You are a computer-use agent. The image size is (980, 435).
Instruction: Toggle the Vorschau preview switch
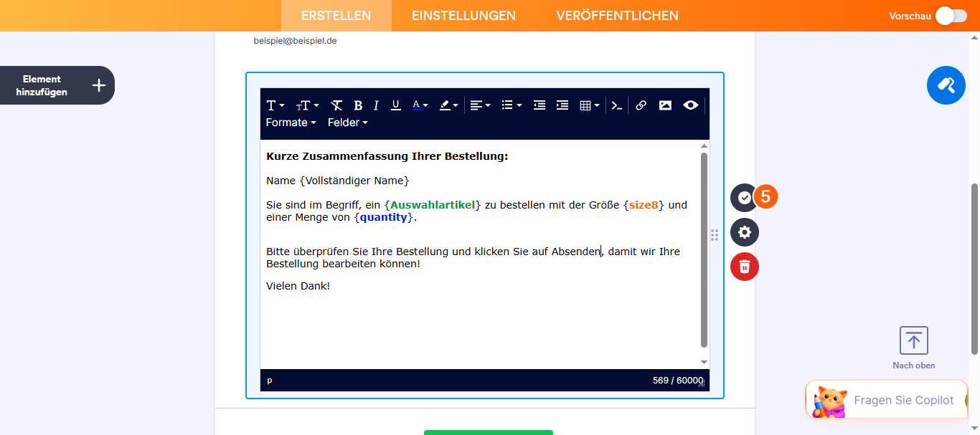[x=951, y=16]
